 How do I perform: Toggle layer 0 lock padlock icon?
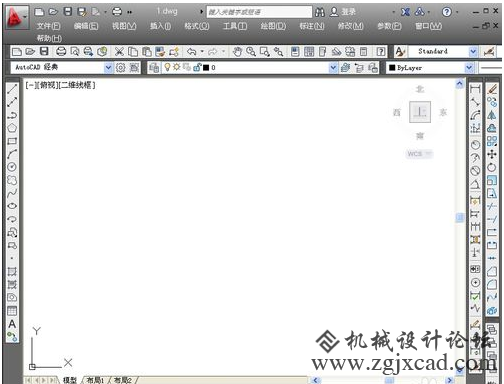197,67
